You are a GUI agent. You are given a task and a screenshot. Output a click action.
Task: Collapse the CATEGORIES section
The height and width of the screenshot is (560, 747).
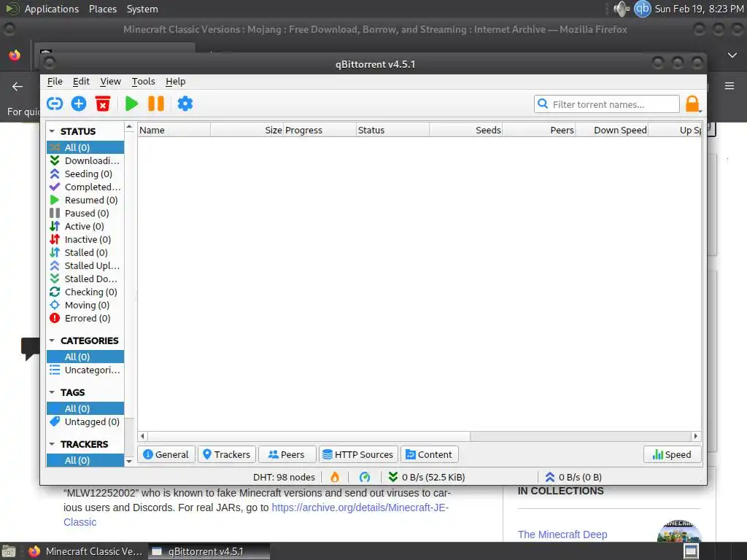[52, 341]
